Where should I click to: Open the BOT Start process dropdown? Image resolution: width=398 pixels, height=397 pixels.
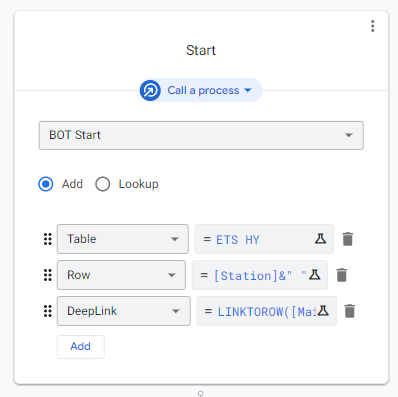point(201,135)
